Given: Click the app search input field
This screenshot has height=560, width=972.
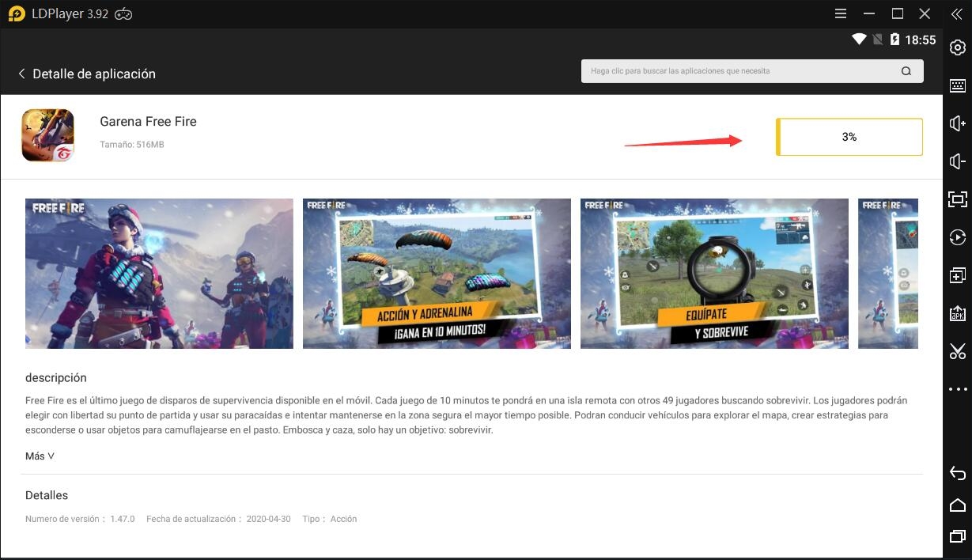Looking at the screenshot, I should point(752,71).
